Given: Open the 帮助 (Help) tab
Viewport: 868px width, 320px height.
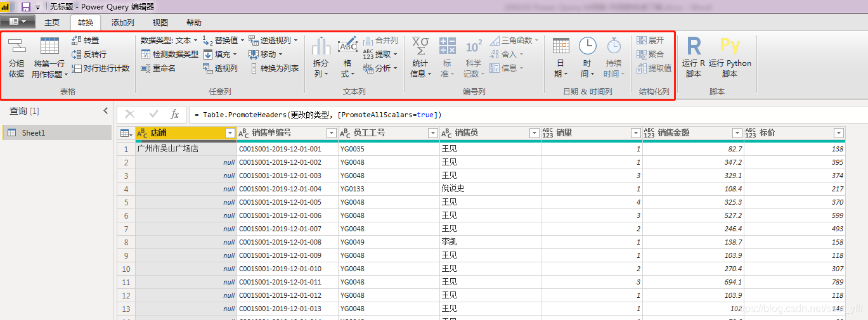Looking at the screenshot, I should [x=194, y=23].
